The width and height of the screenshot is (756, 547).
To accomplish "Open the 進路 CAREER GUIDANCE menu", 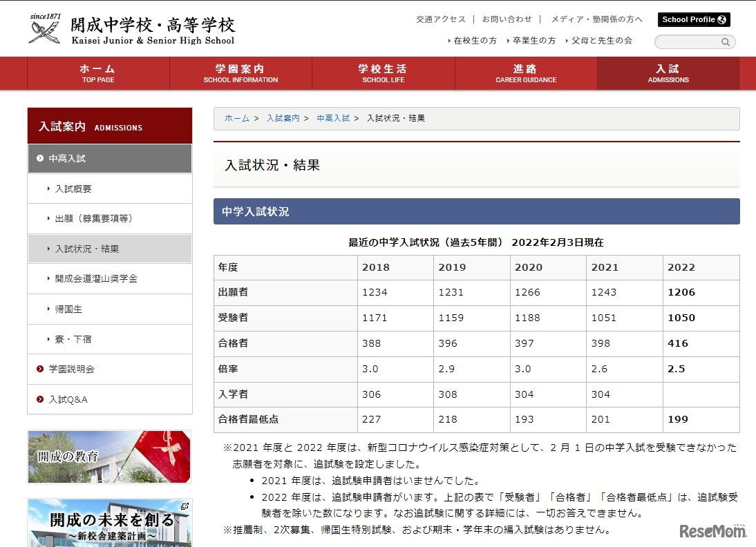I will (525, 73).
